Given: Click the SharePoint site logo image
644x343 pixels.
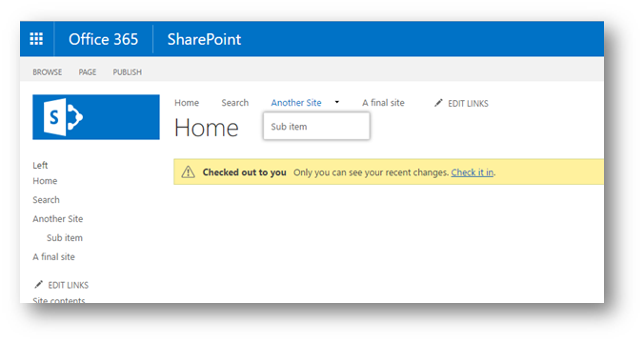Looking at the screenshot, I should click(x=96, y=117).
